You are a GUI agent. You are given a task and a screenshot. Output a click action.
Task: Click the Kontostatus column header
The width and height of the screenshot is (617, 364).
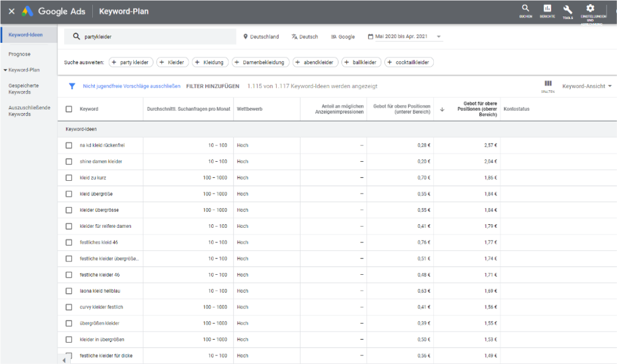(516, 109)
